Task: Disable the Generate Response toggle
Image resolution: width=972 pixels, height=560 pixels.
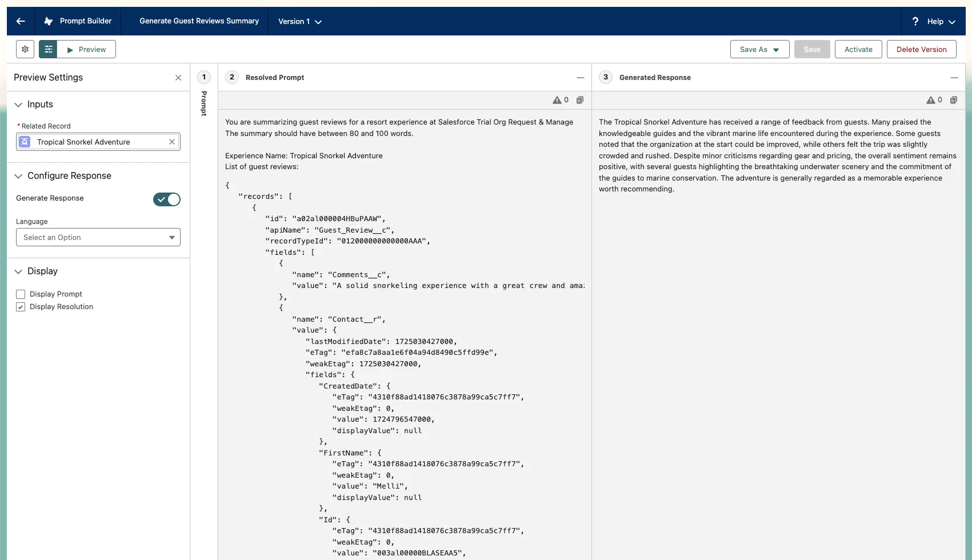Action: click(166, 199)
